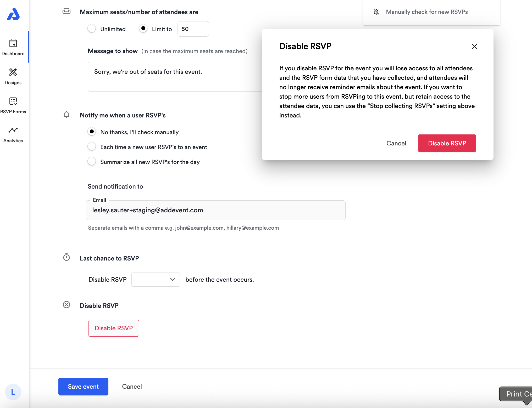532x408 pixels.
Task: Click the AddEvent logo icon
Action: 13,14
